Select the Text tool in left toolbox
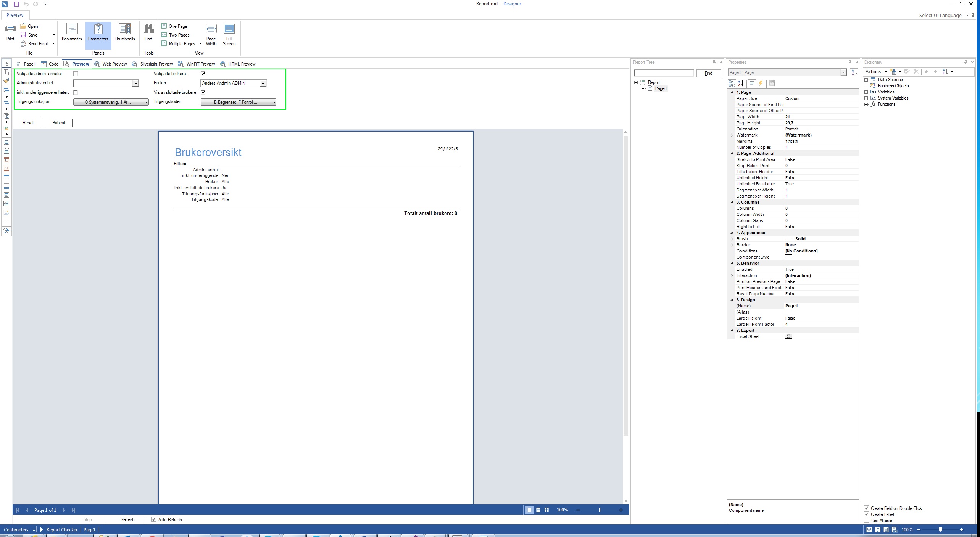The image size is (980, 537). coord(6,72)
